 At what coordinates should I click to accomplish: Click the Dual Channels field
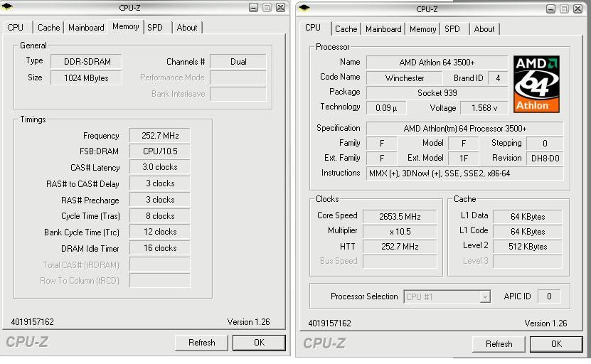coord(238,62)
